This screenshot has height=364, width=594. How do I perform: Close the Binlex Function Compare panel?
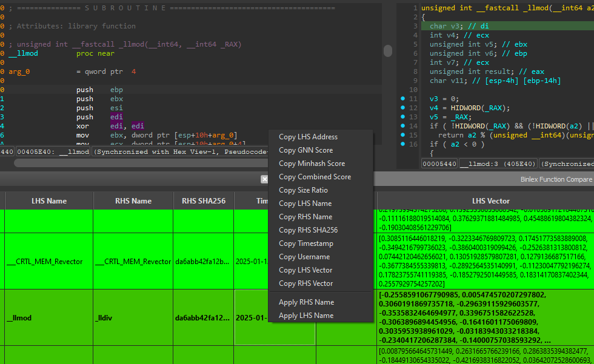[264, 179]
